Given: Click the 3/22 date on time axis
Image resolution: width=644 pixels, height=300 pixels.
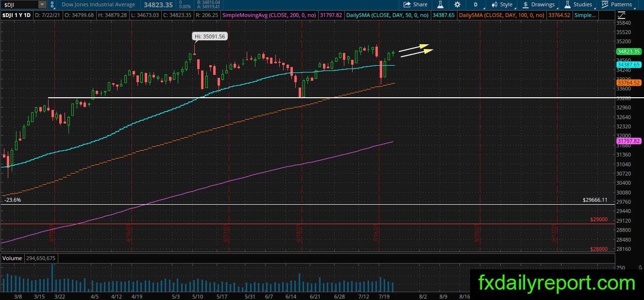Looking at the screenshot, I should (x=60, y=296).
